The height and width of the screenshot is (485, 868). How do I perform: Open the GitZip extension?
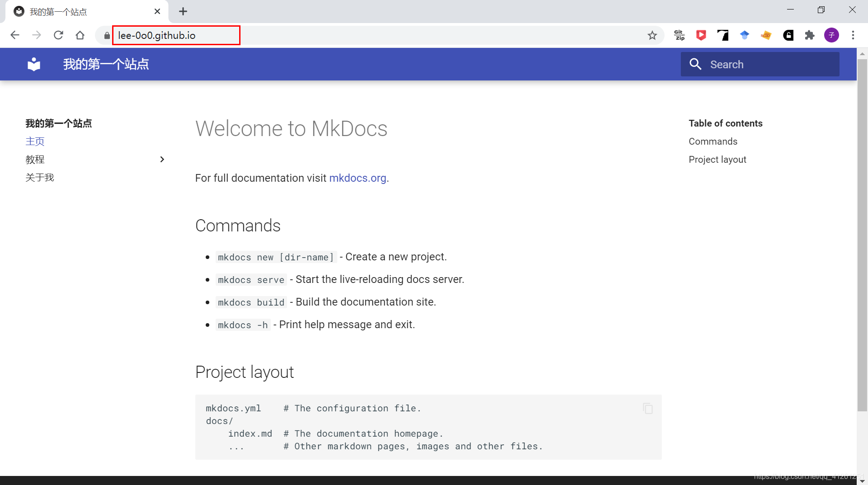point(679,35)
